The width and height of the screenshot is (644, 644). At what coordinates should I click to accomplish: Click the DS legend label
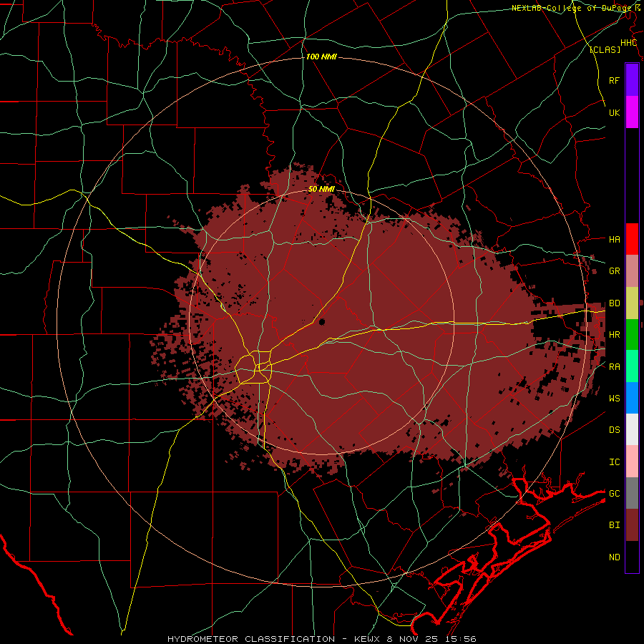point(614,430)
